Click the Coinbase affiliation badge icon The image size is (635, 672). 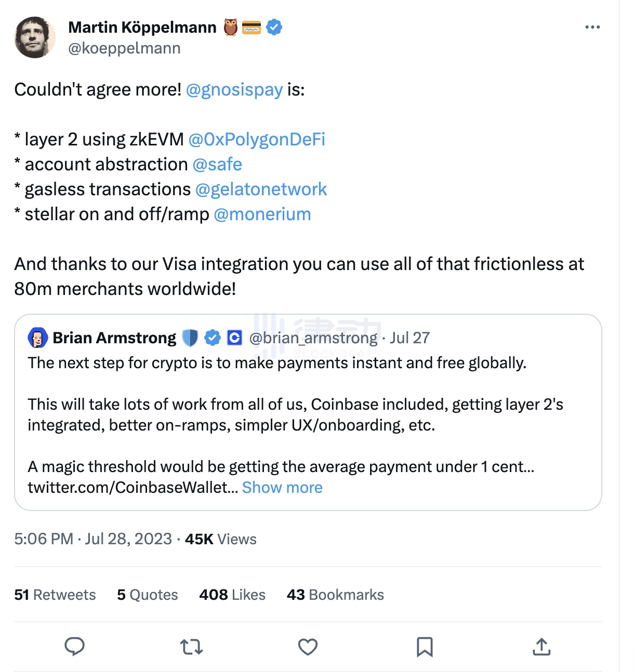point(235,338)
